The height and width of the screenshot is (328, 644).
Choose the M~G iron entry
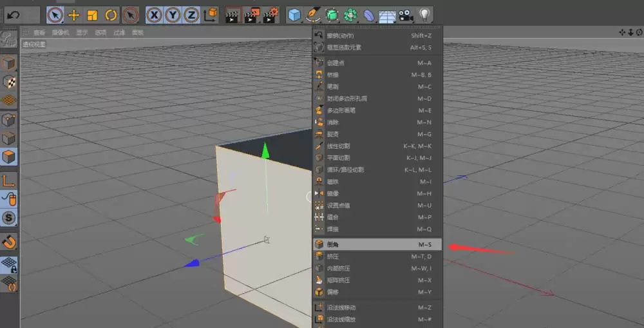(x=377, y=134)
